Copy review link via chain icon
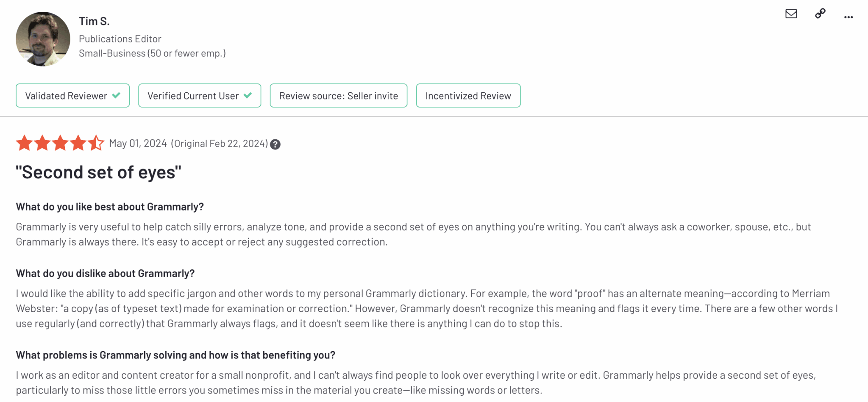The width and height of the screenshot is (868, 402). (820, 14)
